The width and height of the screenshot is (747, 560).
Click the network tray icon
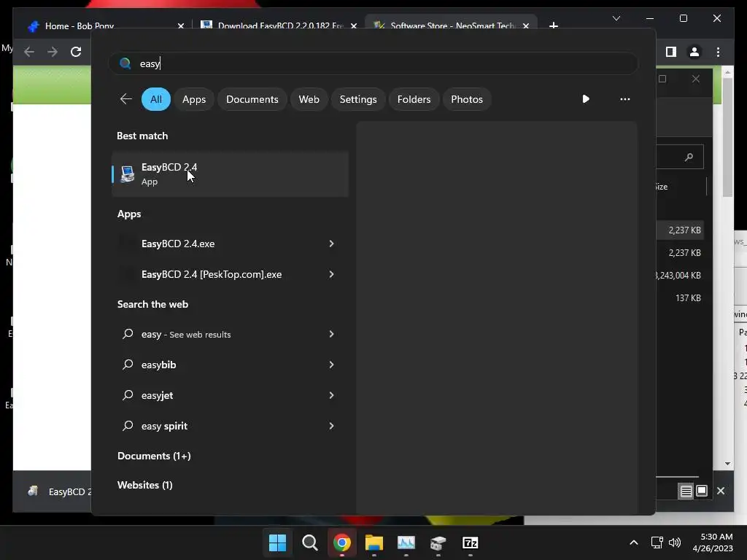pos(657,542)
